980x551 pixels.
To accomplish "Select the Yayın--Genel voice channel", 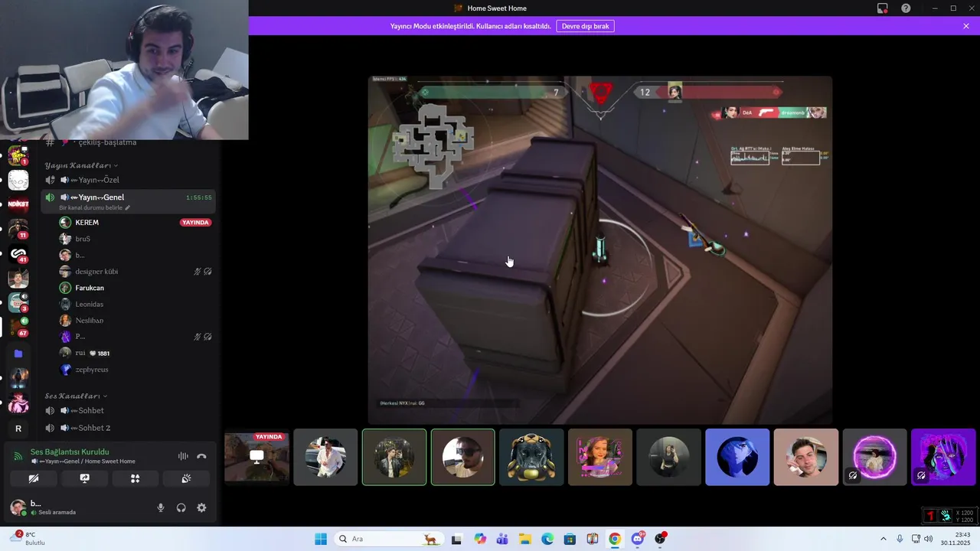I will coord(129,201).
